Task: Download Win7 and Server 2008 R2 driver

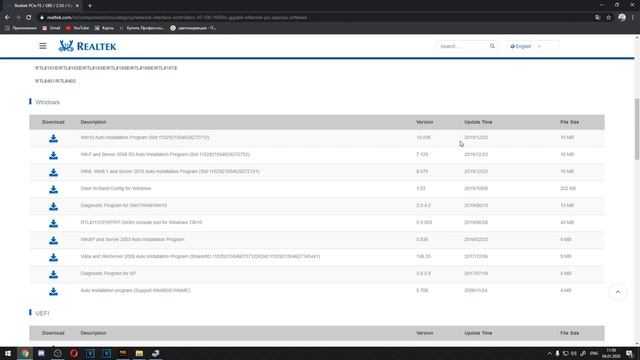Action: click(53, 156)
